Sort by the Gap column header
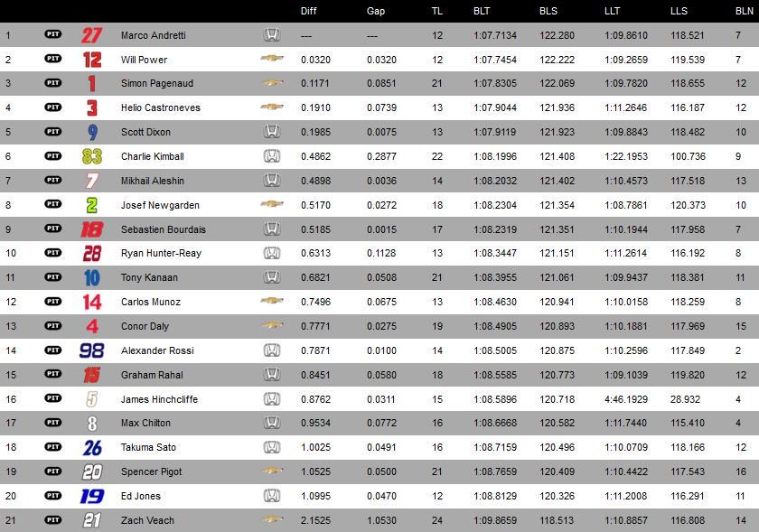The width and height of the screenshot is (759, 532). click(376, 11)
